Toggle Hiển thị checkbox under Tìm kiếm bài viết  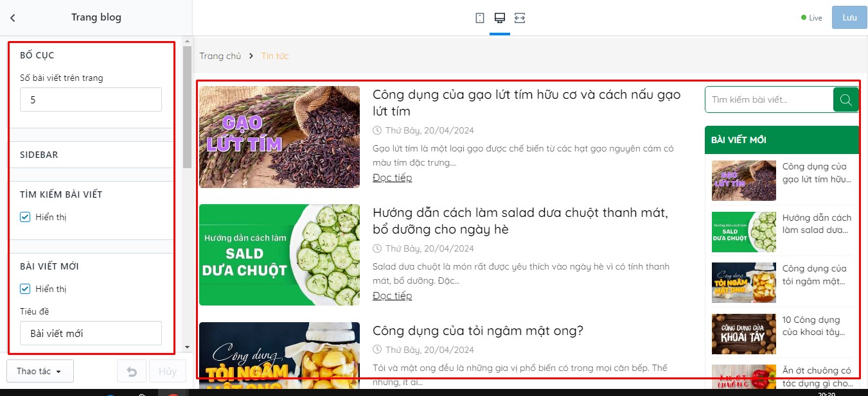25,217
